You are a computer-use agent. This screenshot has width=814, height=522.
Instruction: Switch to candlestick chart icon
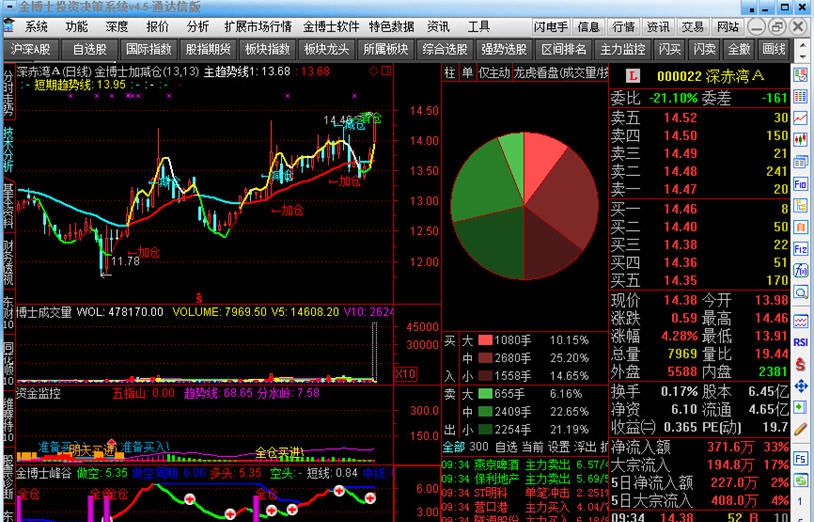pos(800,140)
